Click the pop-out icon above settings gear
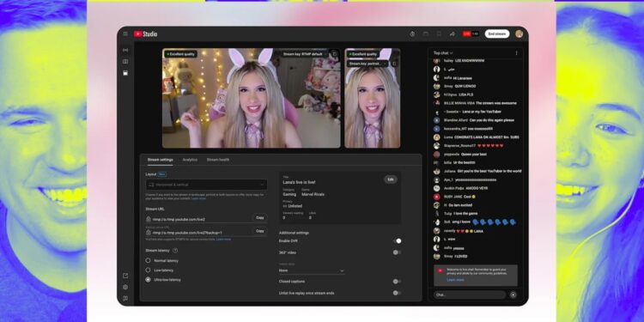644x322 pixels. pyautogui.click(x=125, y=276)
